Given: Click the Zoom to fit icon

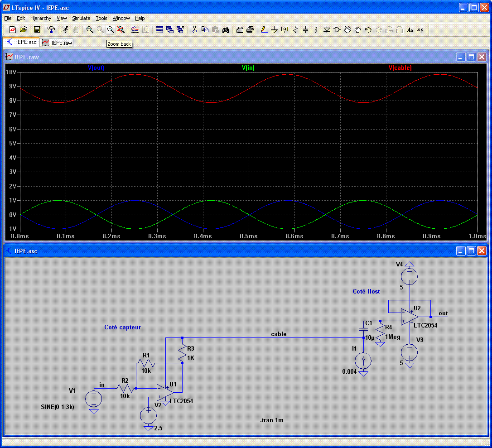Looking at the screenshot, I should click(x=121, y=30).
